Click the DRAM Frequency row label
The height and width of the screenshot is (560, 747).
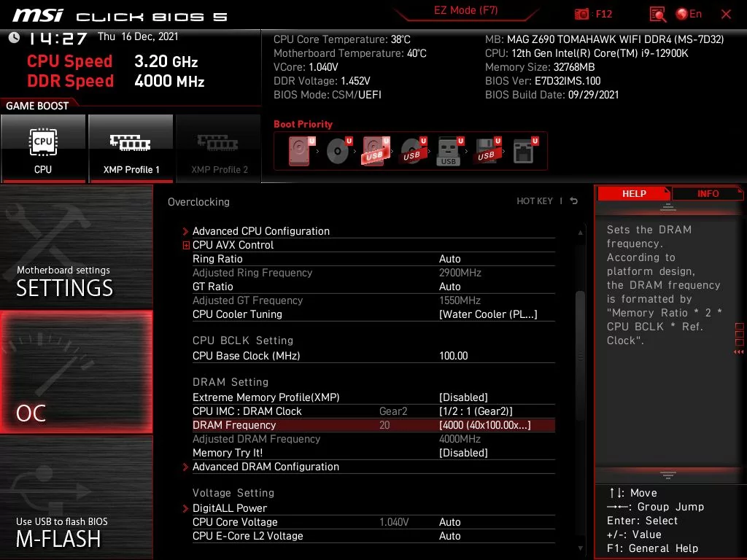pyautogui.click(x=234, y=425)
